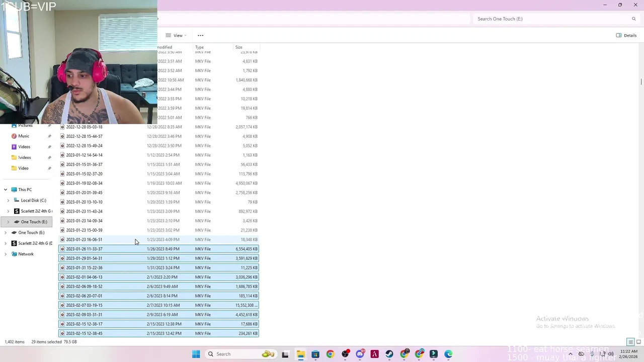Click the pin icon next to Video

click(49, 168)
